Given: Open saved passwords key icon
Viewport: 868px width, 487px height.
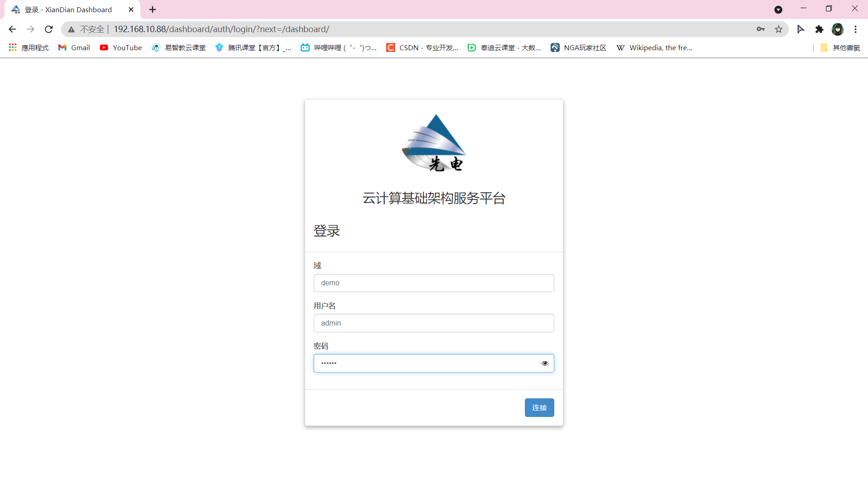Looking at the screenshot, I should [x=760, y=29].
